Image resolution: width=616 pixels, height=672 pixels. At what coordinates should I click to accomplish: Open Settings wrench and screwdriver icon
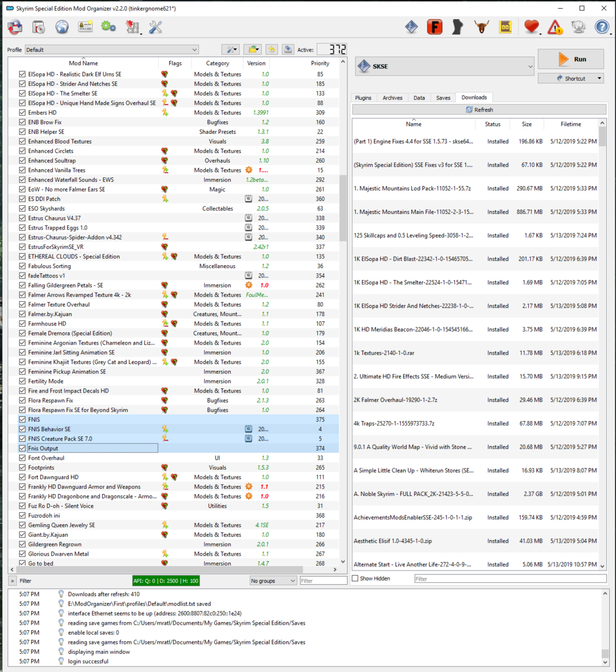(x=155, y=27)
